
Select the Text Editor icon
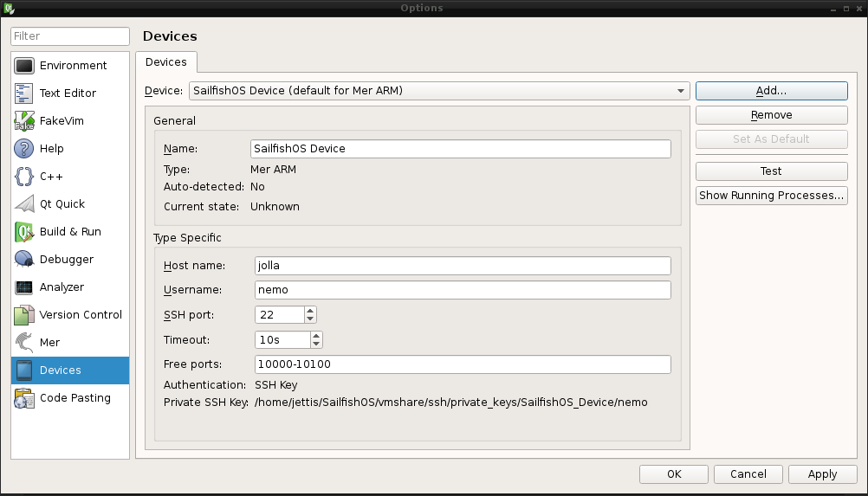(x=24, y=93)
